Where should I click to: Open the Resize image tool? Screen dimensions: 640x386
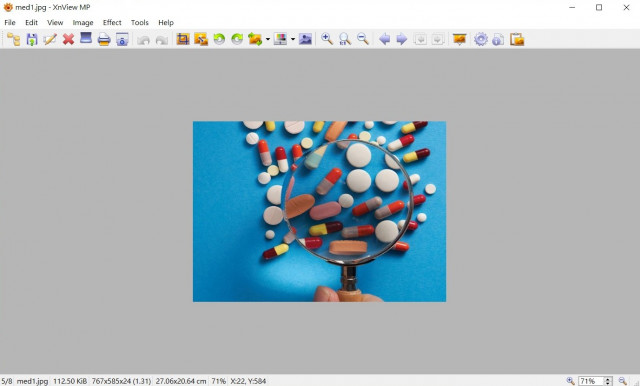(x=201, y=39)
